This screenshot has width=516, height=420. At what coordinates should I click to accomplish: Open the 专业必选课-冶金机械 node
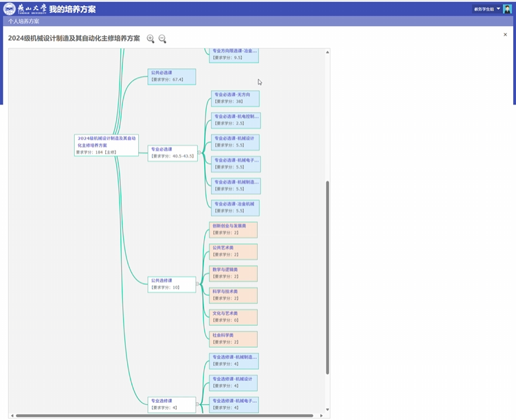[x=235, y=208]
